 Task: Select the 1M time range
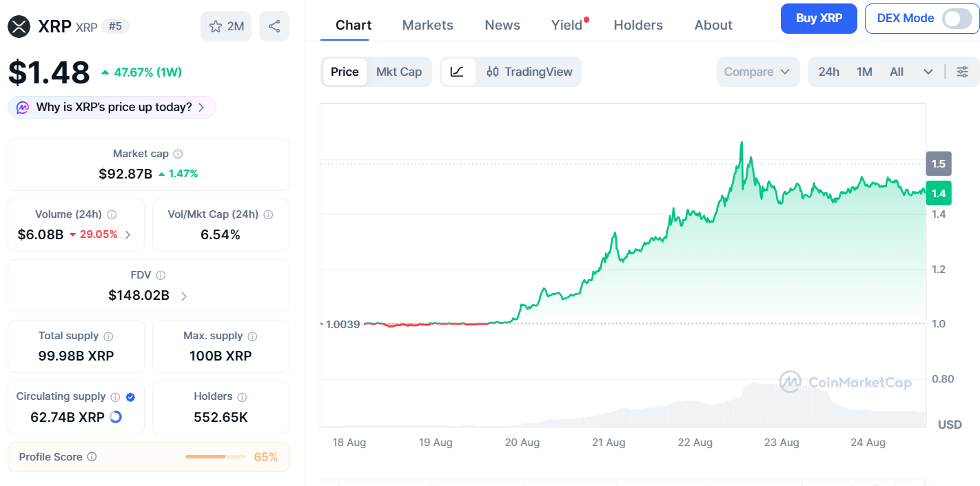(x=864, y=72)
